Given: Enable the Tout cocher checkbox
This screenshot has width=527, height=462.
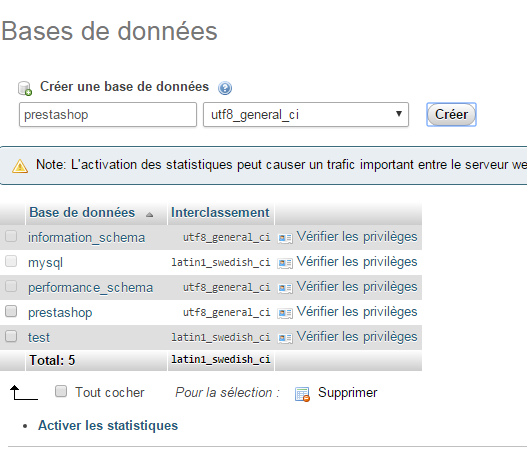Looking at the screenshot, I should [x=61, y=391].
